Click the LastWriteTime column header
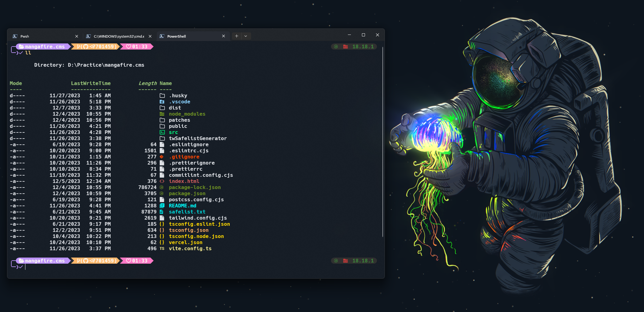 [91, 84]
